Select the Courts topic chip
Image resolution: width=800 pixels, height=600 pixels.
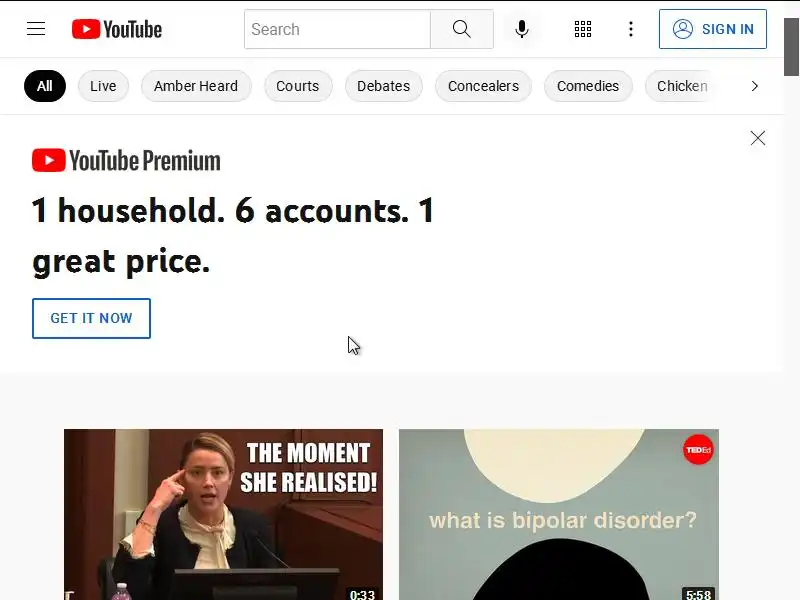click(x=297, y=86)
